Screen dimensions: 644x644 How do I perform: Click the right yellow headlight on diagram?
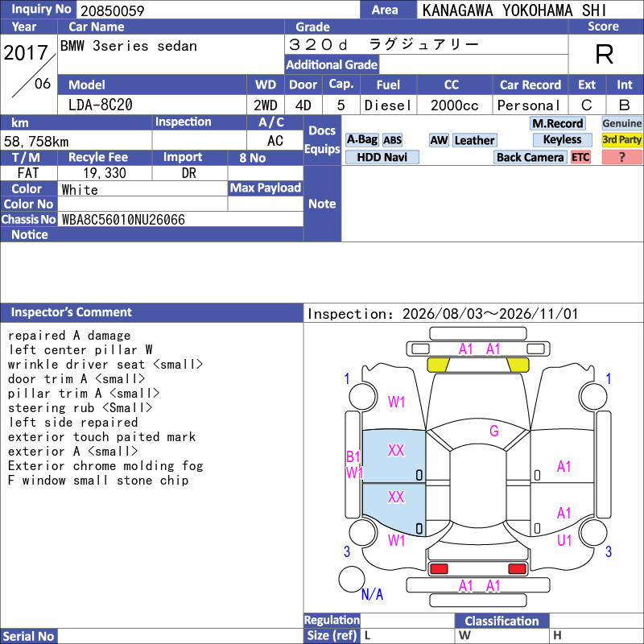pyautogui.click(x=518, y=365)
